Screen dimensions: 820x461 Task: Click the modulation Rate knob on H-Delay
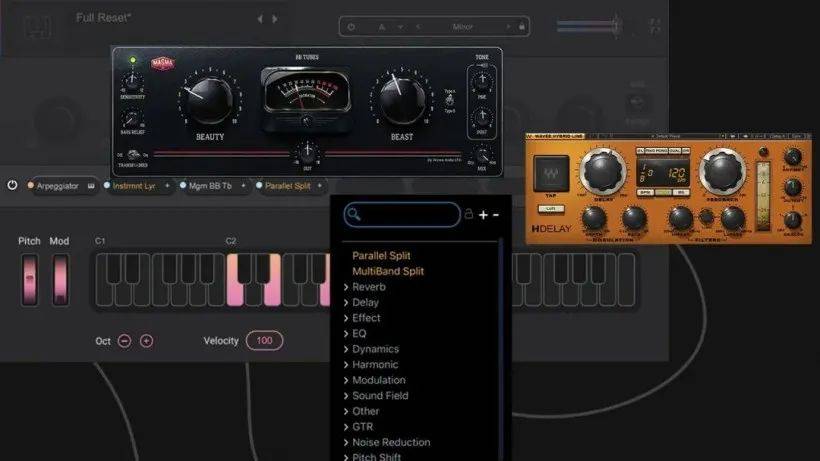[633, 218]
